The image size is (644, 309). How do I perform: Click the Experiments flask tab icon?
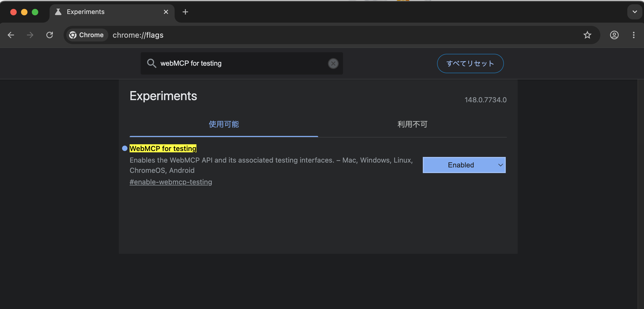[x=58, y=12]
